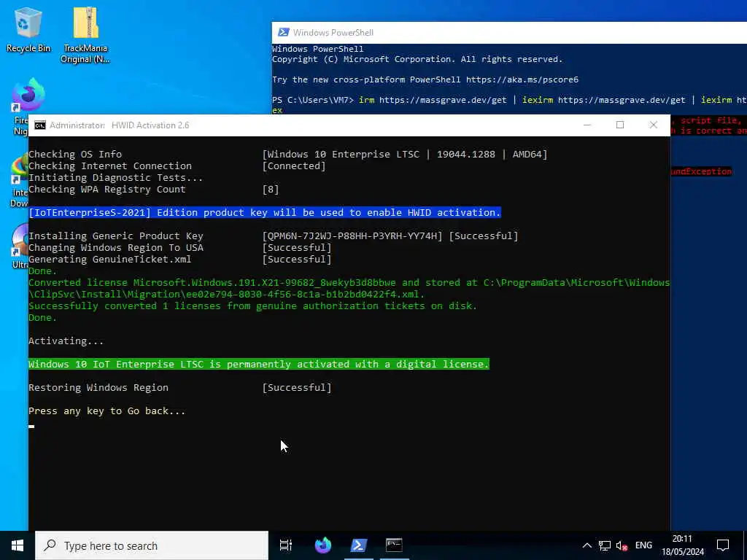Click the 'Activating...' text line
Viewport: 747px width, 560px height.
click(x=66, y=341)
